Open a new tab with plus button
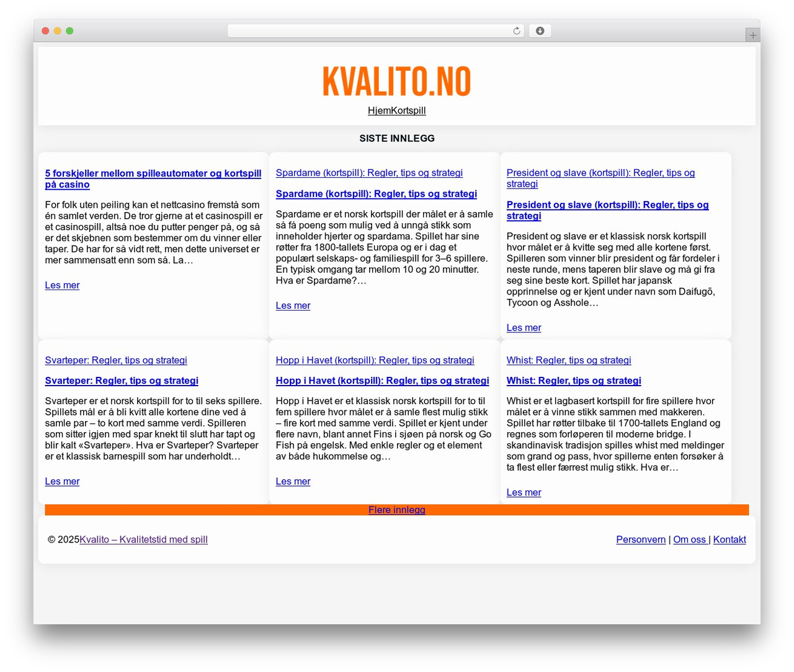This screenshot has width=794, height=672. coord(752,35)
